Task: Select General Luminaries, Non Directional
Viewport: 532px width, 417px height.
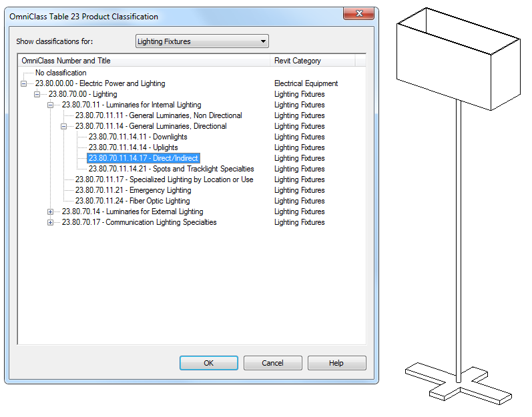Action: (158, 115)
